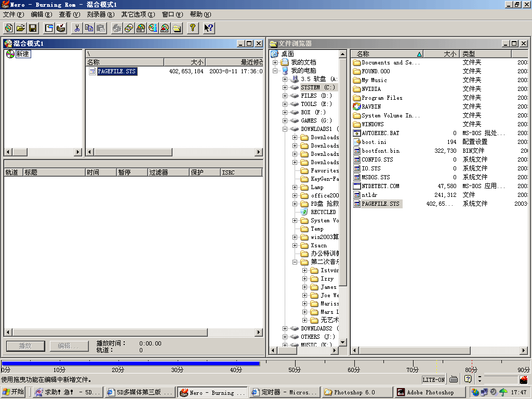Click the Copy toolbar icon
Screen dimensions: 532x399
[x=89, y=28]
